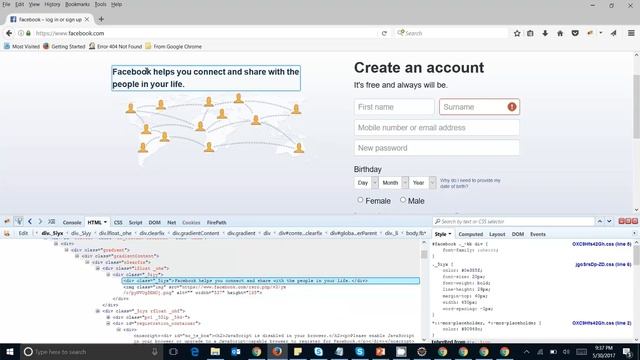Collapse the div class gradientContent node
The image size is (640, 360).
[77, 256]
